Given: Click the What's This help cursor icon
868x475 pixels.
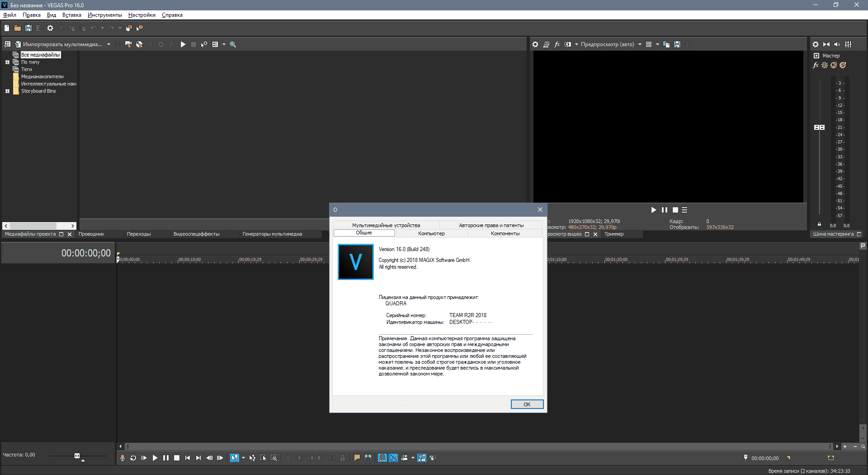Looking at the screenshot, I should point(140,28).
